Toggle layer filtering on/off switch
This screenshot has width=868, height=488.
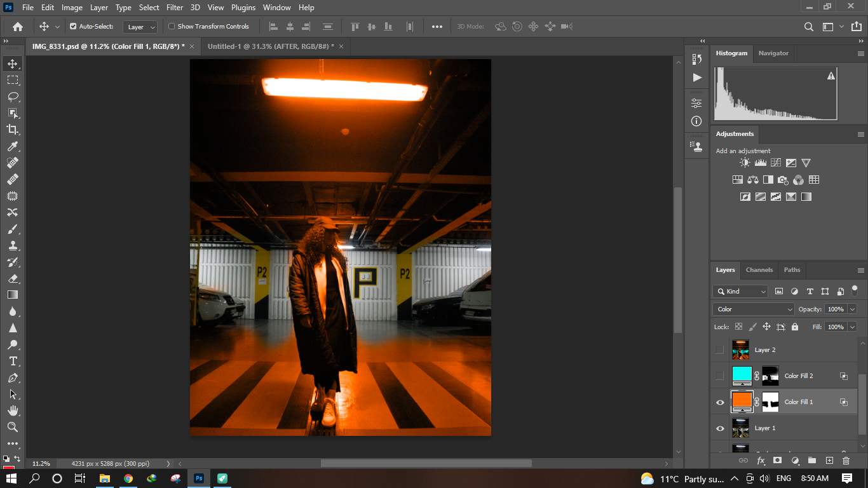pos(855,290)
